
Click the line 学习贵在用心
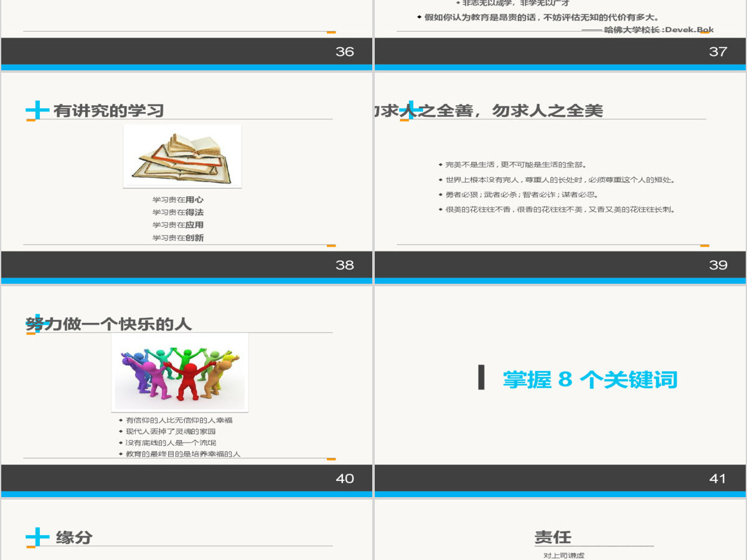[178, 200]
